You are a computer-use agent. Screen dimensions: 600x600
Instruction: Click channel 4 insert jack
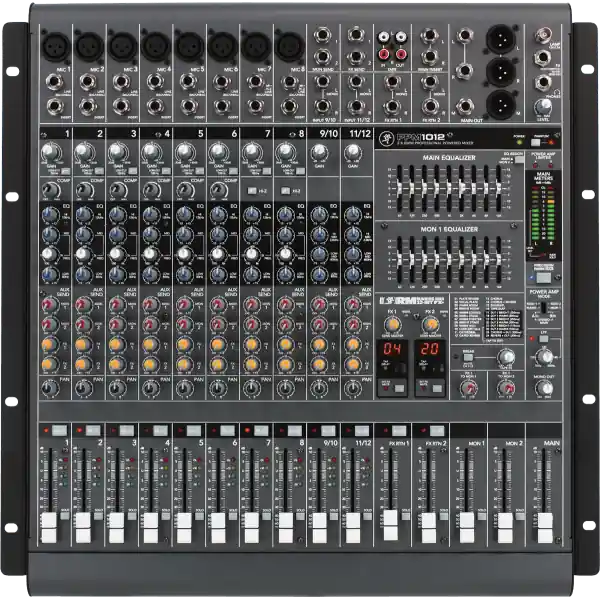pos(155,106)
